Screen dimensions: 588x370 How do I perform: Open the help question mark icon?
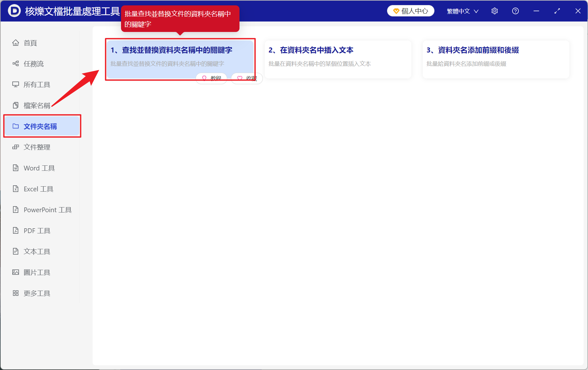point(515,11)
